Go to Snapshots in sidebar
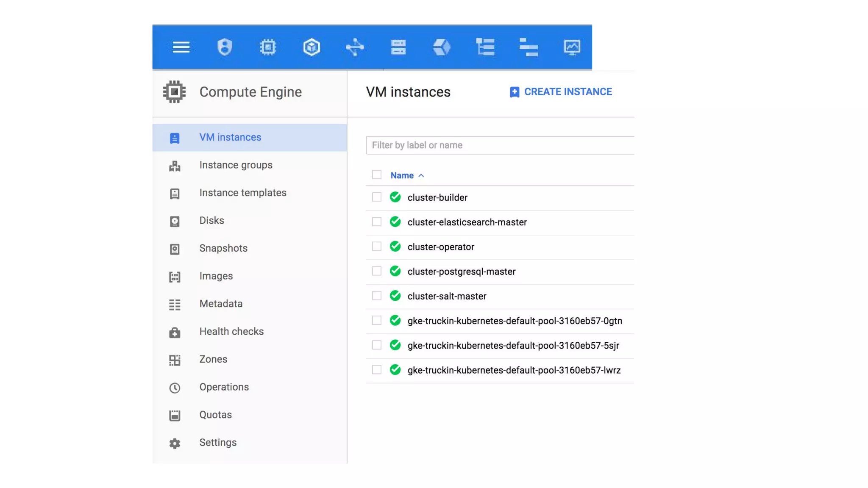The width and height of the screenshot is (868, 488). pyautogui.click(x=223, y=248)
